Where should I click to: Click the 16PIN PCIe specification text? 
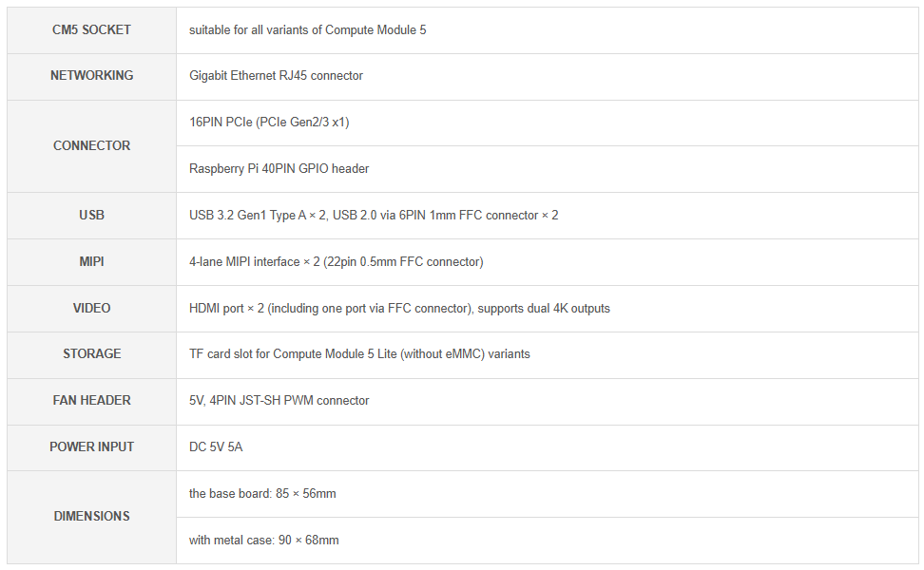pos(269,122)
